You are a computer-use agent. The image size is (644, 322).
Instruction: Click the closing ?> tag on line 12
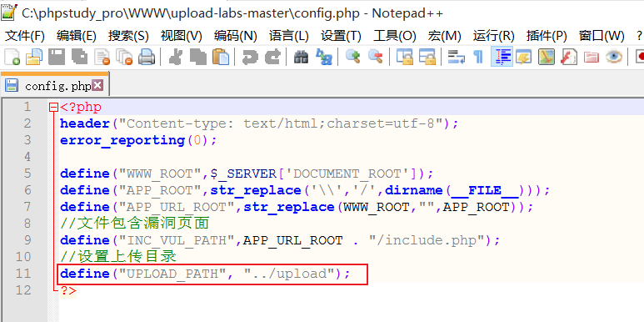coord(68,290)
